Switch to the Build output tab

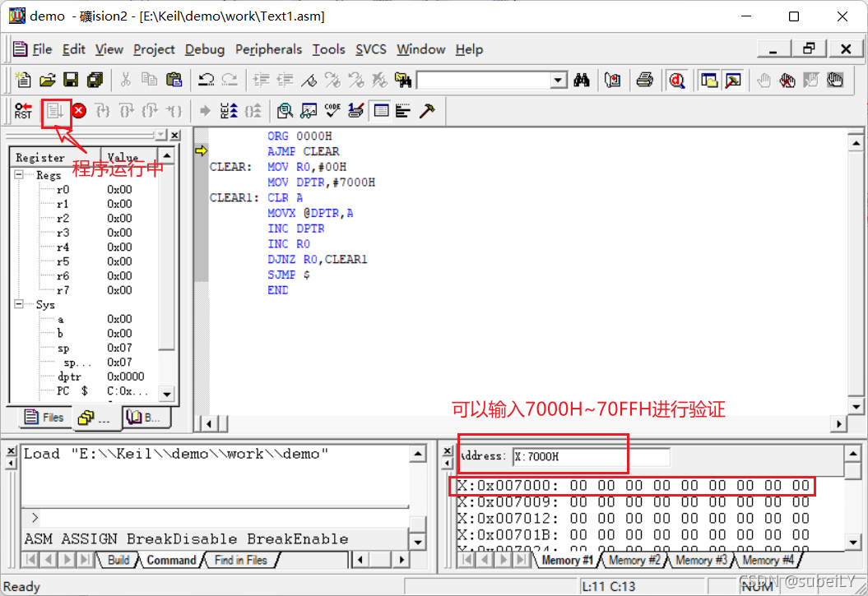[x=118, y=560]
